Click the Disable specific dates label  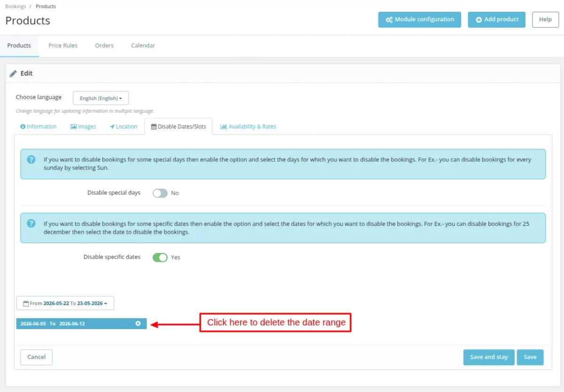click(x=112, y=257)
